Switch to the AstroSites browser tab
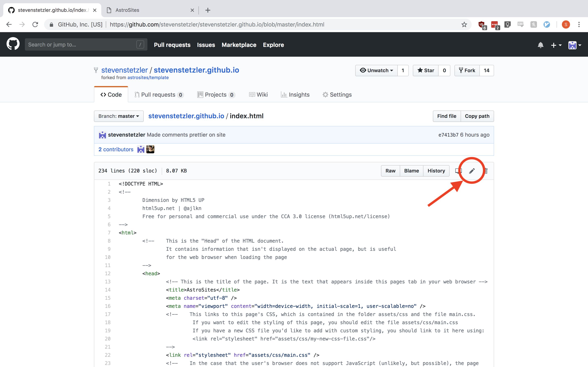 pos(127,10)
